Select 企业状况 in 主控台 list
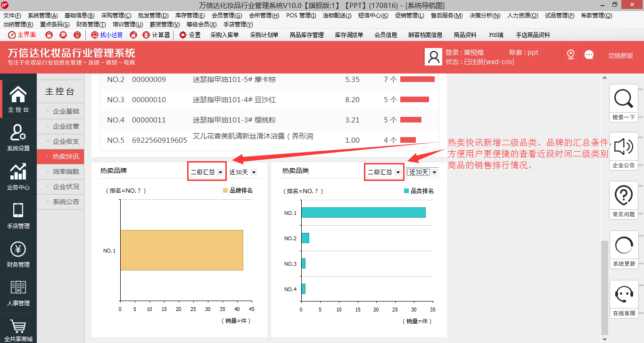Viewport: 644px width, 343px height. point(61,187)
